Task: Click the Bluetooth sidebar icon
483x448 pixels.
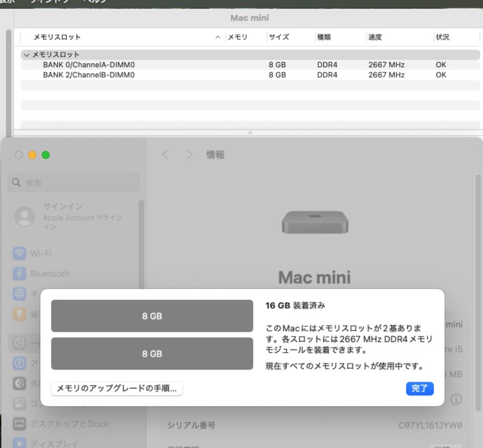Action: (20, 273)
